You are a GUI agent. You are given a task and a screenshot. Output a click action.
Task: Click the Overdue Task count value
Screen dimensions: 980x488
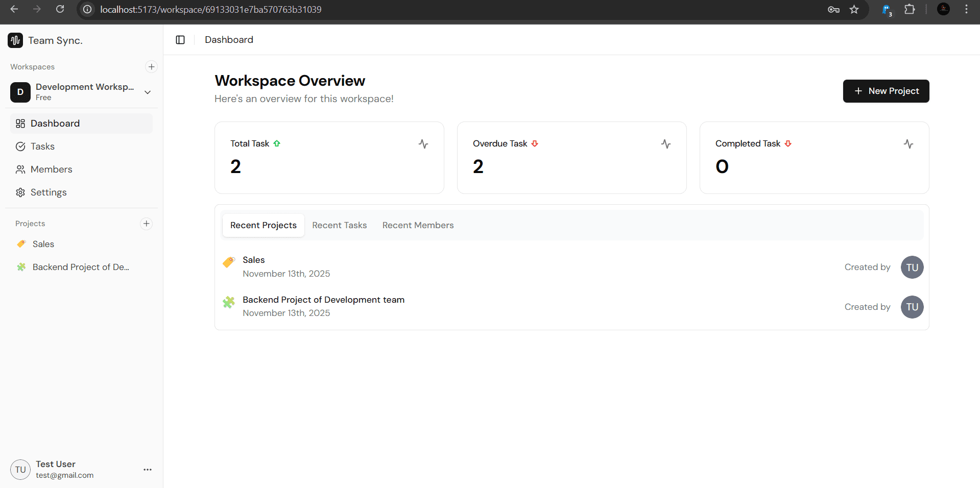pos(478,166)
